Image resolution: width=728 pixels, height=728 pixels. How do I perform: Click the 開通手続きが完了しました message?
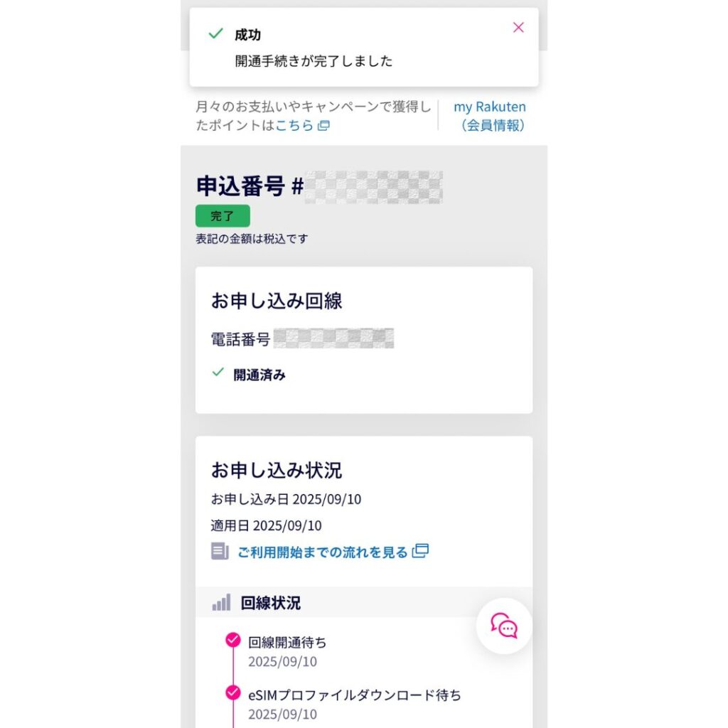(x=314, y=61)
